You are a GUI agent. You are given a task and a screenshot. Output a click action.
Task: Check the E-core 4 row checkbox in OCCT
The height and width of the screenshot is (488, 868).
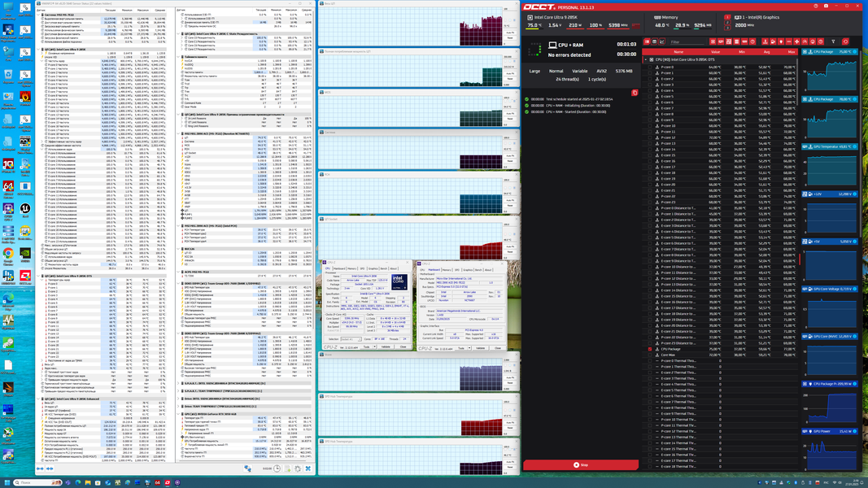point(650,91)
